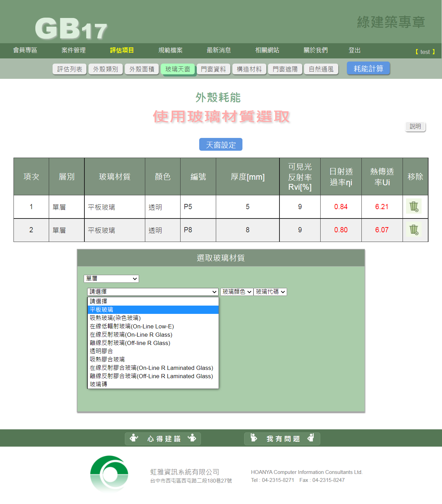The width and height of the screenshot is (442, 504).
Task: Open the 玻璃代碼 dropdown
Action: click(270, 292)
